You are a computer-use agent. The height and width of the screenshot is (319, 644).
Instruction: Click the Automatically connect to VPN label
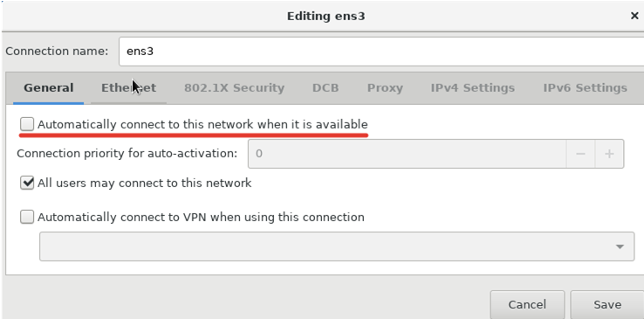click(x=201, y=217)
